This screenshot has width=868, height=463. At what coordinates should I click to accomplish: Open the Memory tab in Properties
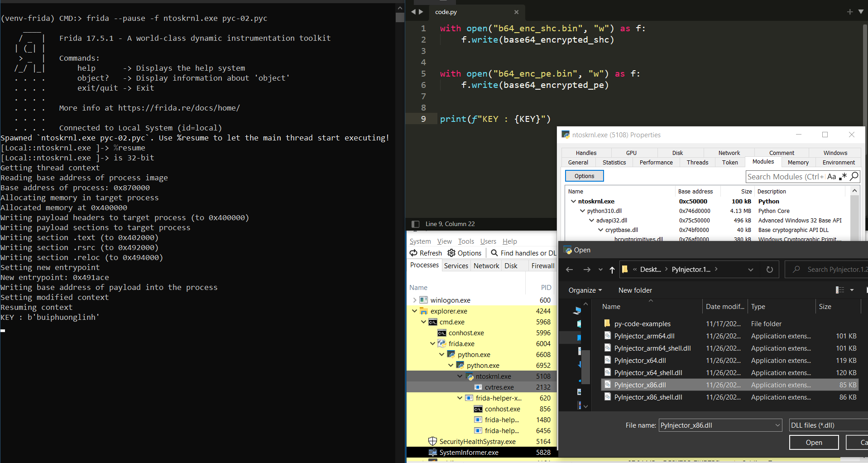tap(798, 162)
